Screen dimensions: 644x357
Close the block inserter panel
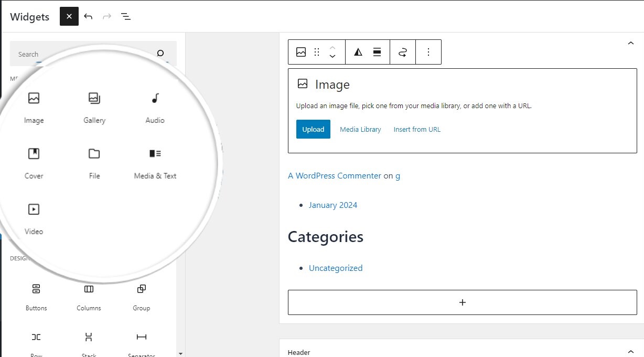(x=69, y=16)
